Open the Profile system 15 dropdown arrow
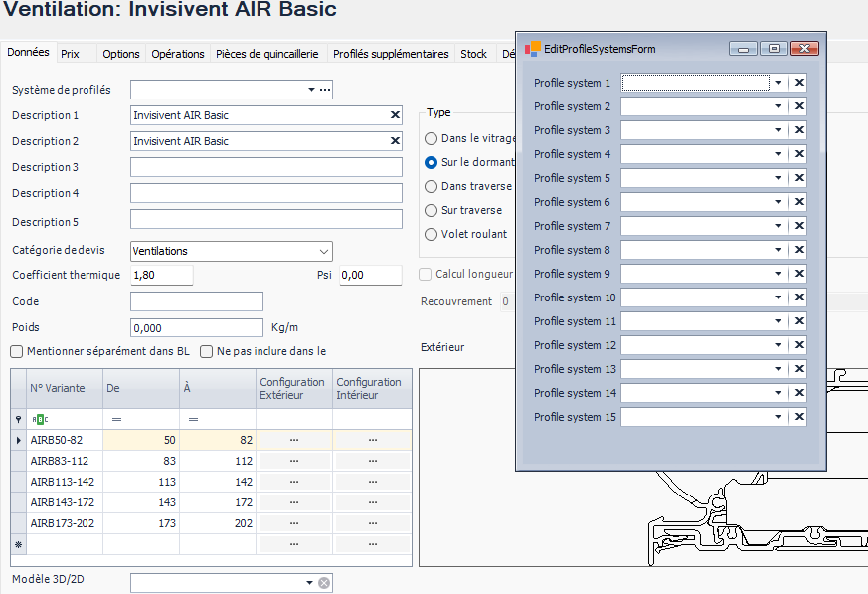Image resolution: width=868 pixels, height=594 pixels. [x=778, y=417]
